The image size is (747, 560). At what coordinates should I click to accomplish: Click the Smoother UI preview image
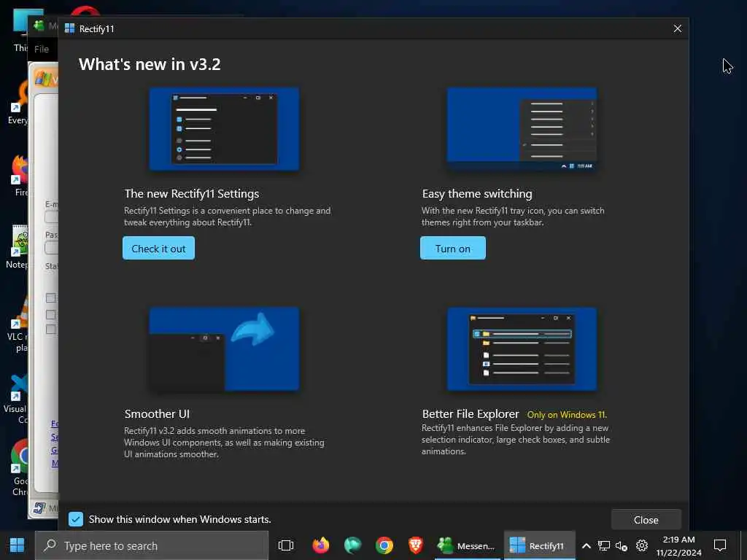pos(225,349)
